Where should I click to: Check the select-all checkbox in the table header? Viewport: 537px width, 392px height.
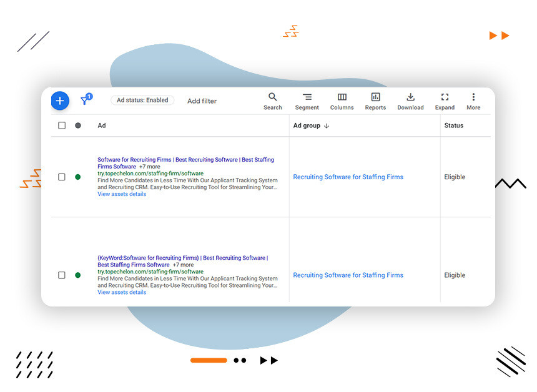click(x=62, y=125)
